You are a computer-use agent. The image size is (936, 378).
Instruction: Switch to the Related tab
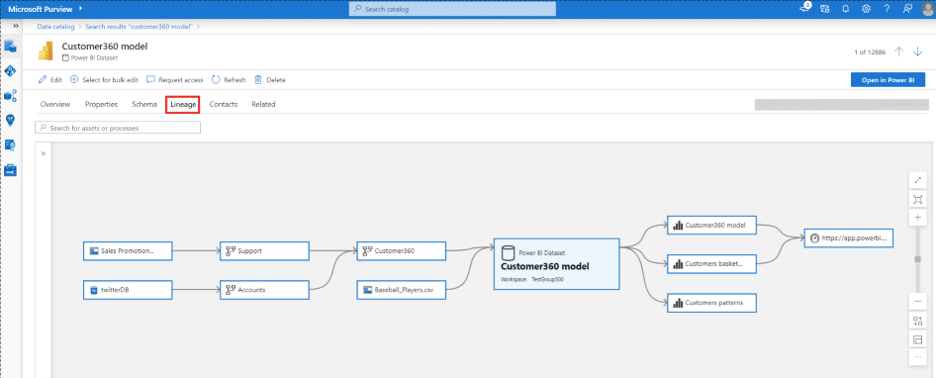coord(263,104)
